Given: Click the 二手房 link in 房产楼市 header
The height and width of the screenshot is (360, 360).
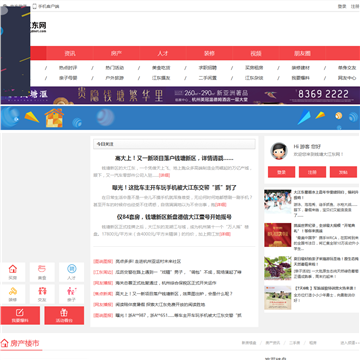Looking at the screenshot, I should (x=294, y=343).
